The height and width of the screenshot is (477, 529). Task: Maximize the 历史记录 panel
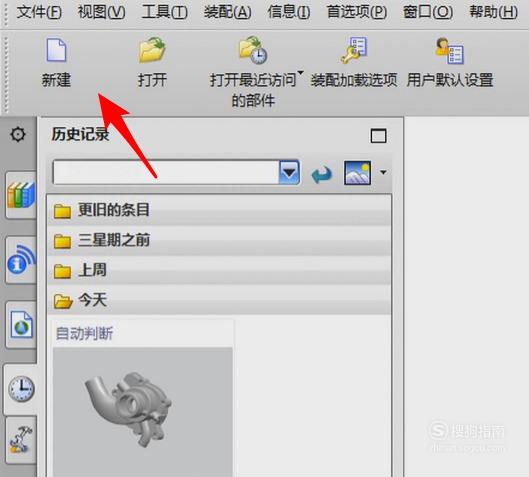379,136
